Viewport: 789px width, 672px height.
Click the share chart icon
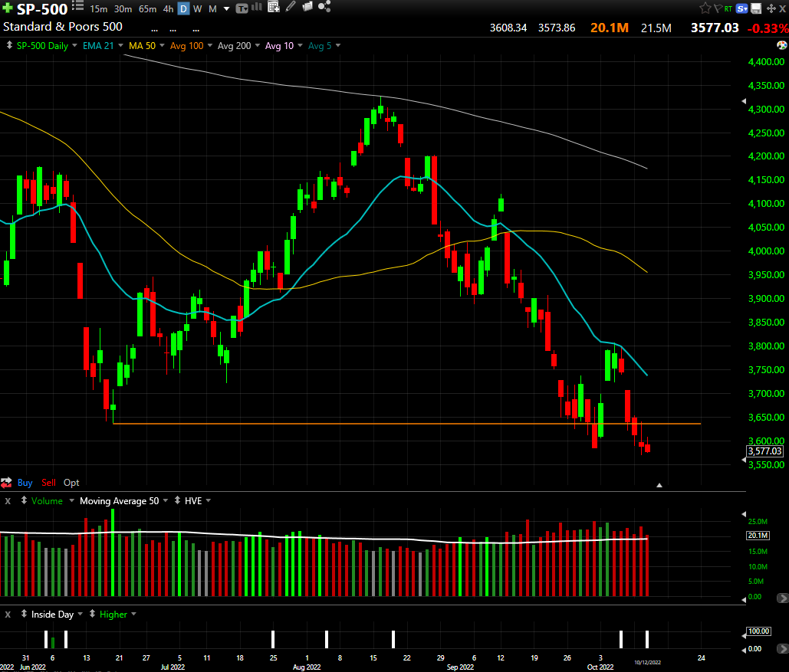coord(324,7)
